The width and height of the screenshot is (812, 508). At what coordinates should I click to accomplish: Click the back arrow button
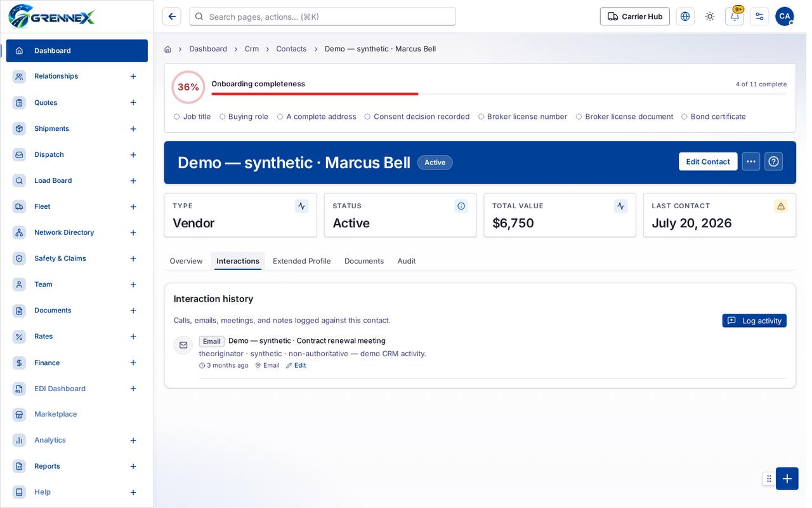pyautogui.click(x=171, y=17)
